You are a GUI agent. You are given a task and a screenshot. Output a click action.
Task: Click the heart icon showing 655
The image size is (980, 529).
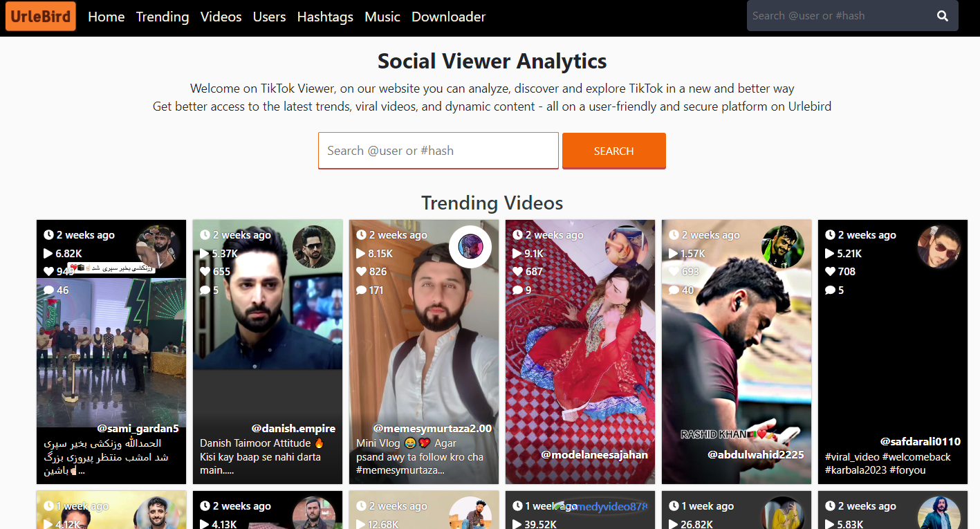click(205, 272)
